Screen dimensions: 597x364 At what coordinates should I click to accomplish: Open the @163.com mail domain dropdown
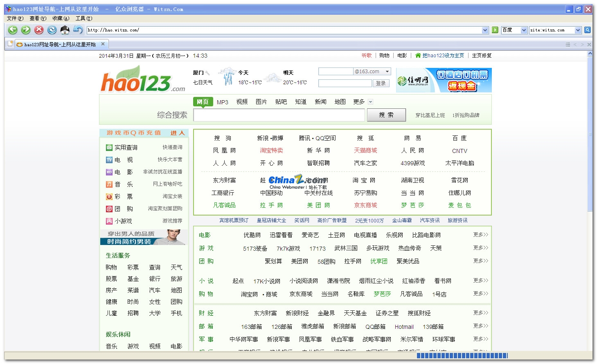click(387, 71)
